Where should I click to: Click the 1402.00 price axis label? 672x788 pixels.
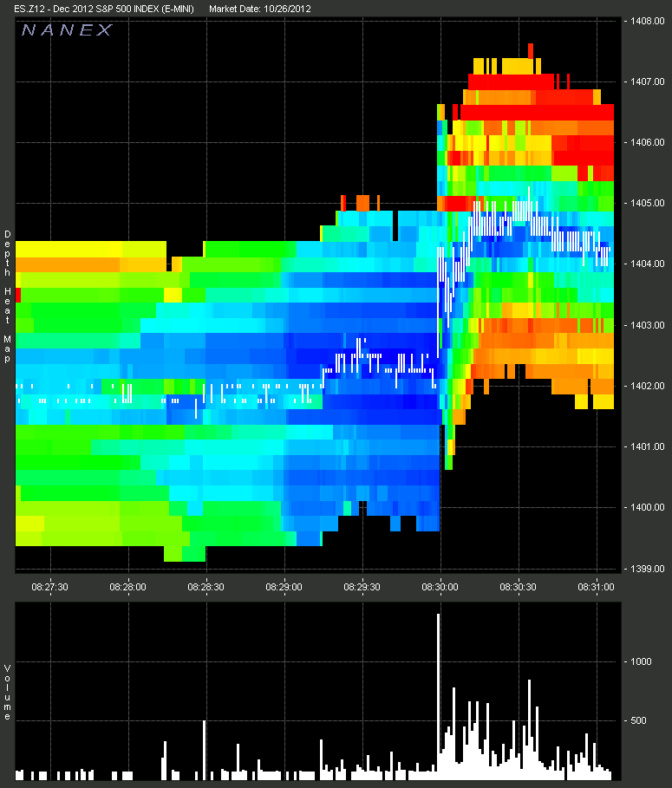pos(647,386)
